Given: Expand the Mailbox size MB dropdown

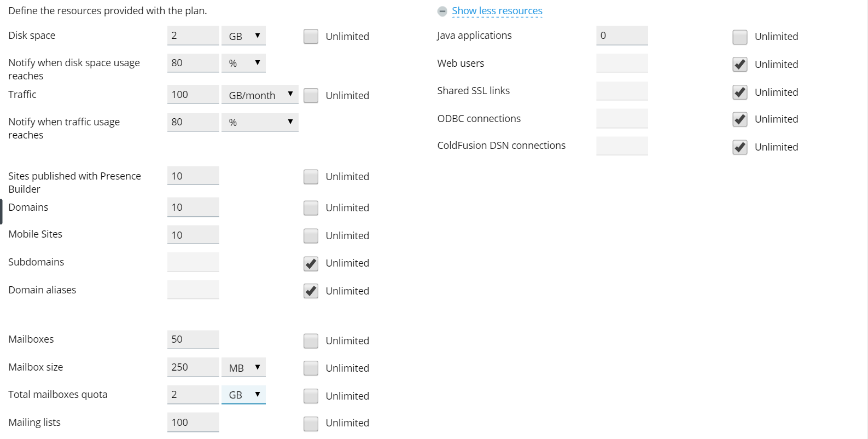Looking at the screenshot, I should tap(243, 367).
